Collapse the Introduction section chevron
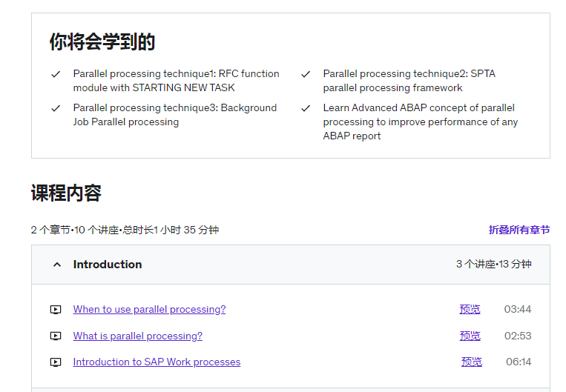This screenshot has height=392, width=566. click(57, 265)
